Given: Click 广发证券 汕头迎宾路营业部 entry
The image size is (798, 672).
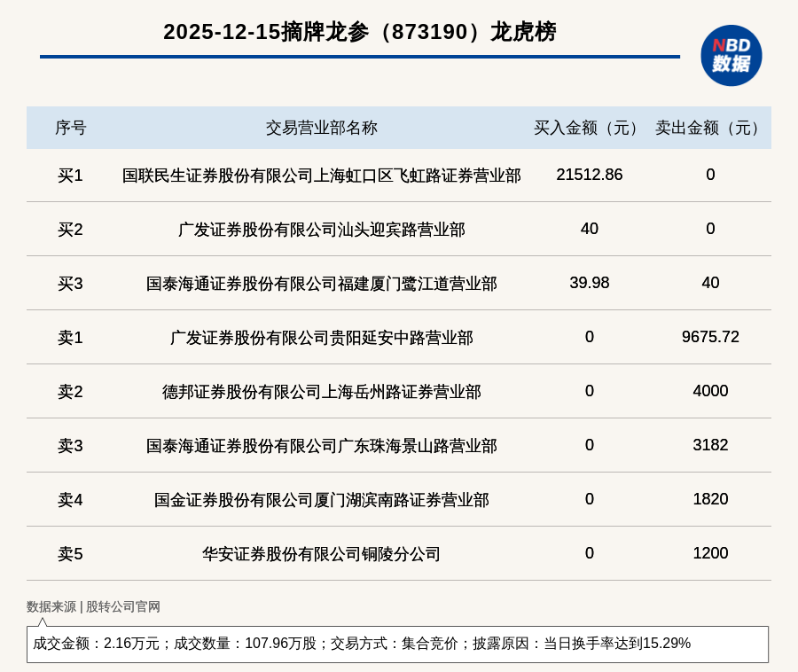Looking at the screenshot, I should 321,230.
